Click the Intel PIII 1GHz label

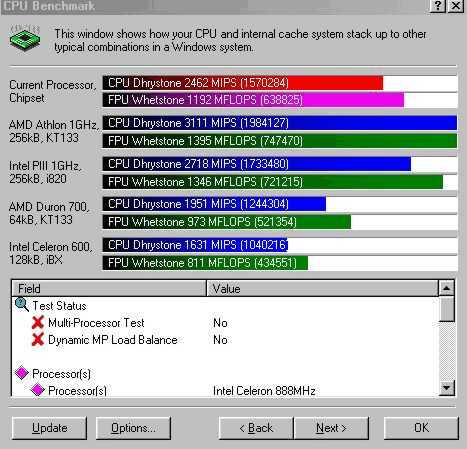[45, 172]
